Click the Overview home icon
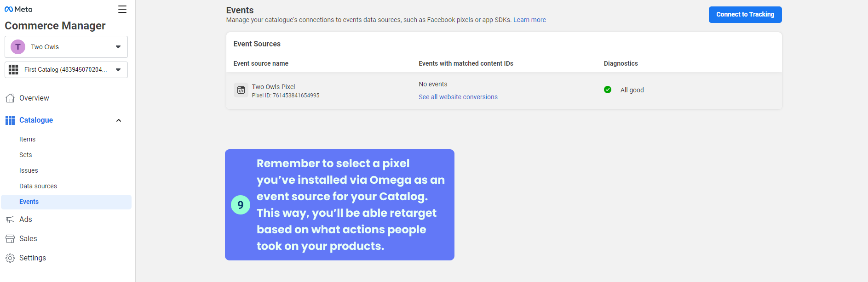 [x=10, y=98]
